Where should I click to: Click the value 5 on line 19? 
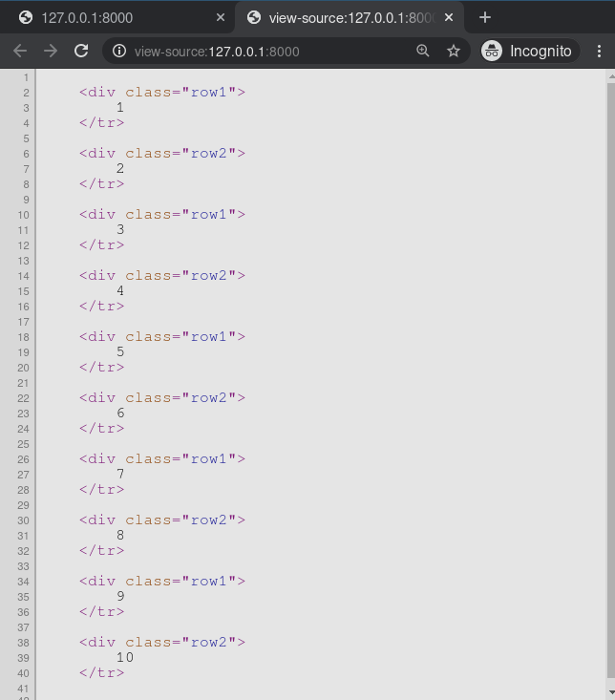click(x=120, y=351)
